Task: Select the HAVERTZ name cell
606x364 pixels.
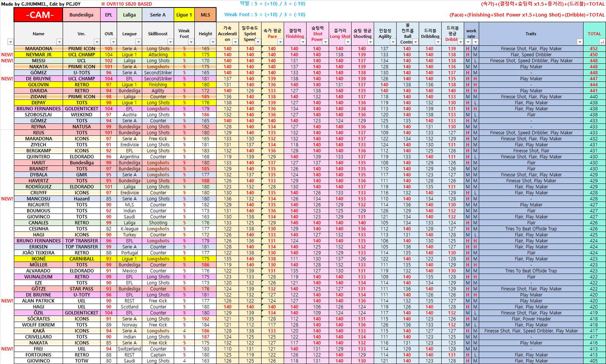Action: click(38, 181)
